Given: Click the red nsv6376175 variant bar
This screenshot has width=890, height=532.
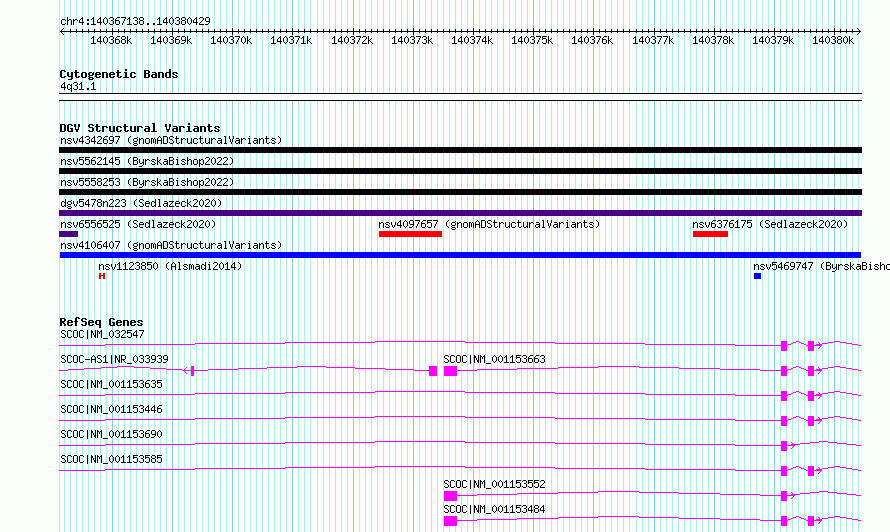Looking at the screenshot, I should tap(710, 234).
